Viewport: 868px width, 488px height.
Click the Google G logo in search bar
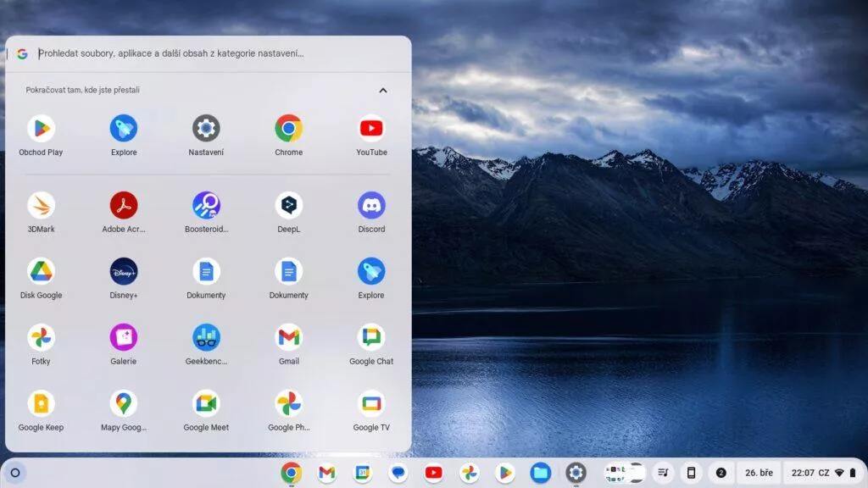(22, 53)
